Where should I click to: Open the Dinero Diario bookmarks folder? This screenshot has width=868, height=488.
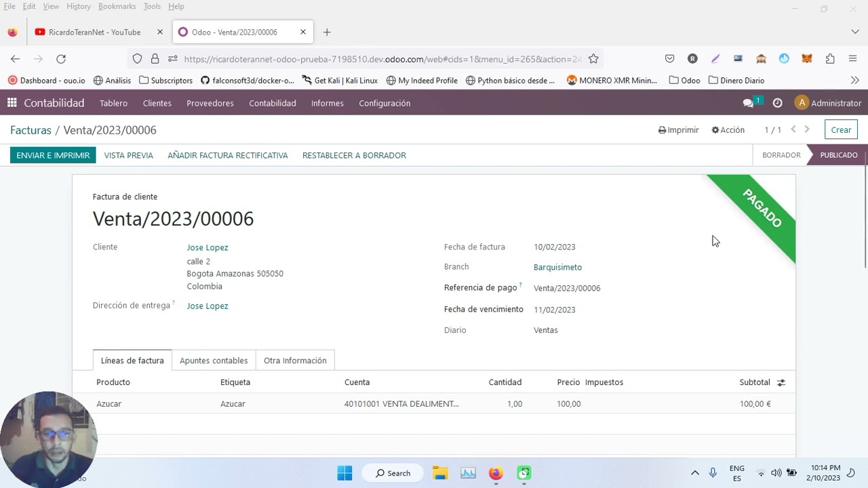click(x=736, y=80)
